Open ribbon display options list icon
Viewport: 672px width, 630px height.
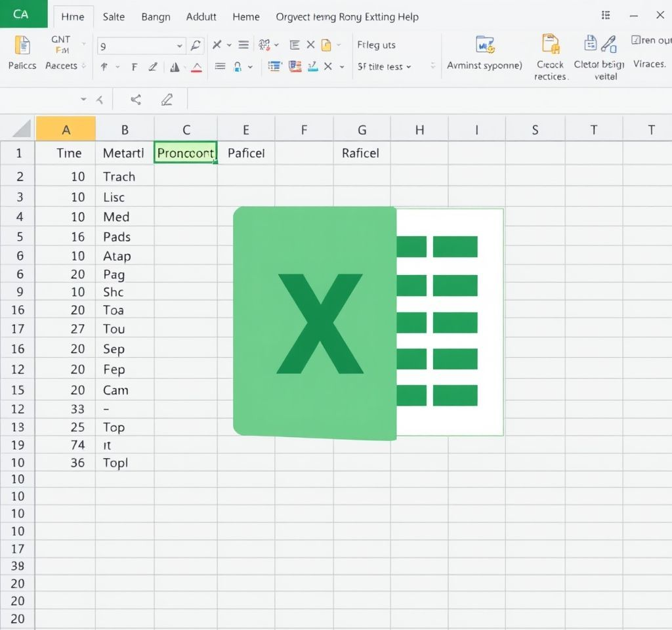click(x=606, y=16)
